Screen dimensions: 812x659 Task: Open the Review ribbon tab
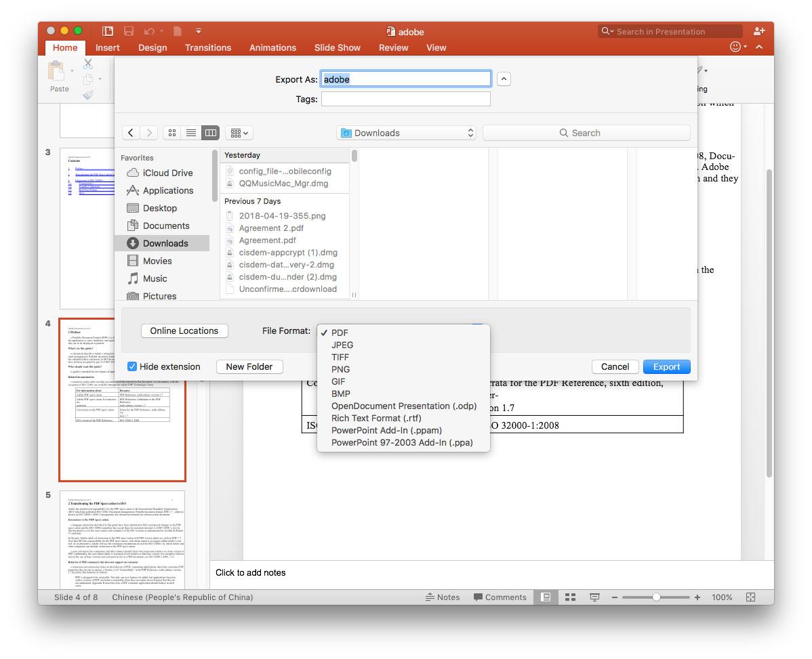tap(394, 47)
